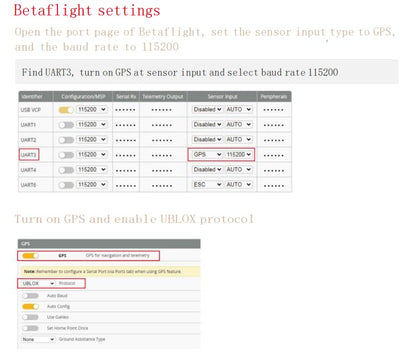Open the UART2 sensor input Disabled dropdown
Viewport: 416px width, 364px height.
point(207,139)
